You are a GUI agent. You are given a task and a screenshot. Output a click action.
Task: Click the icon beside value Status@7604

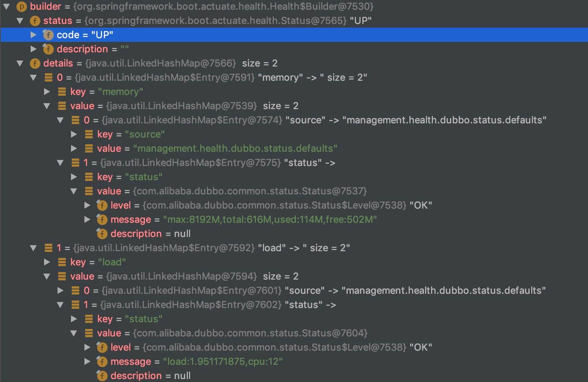[89, 333]
